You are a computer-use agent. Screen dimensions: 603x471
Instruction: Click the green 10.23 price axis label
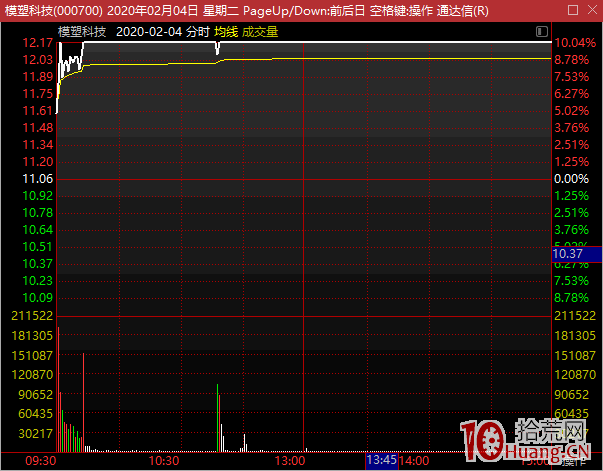click(x=38, y=281)
